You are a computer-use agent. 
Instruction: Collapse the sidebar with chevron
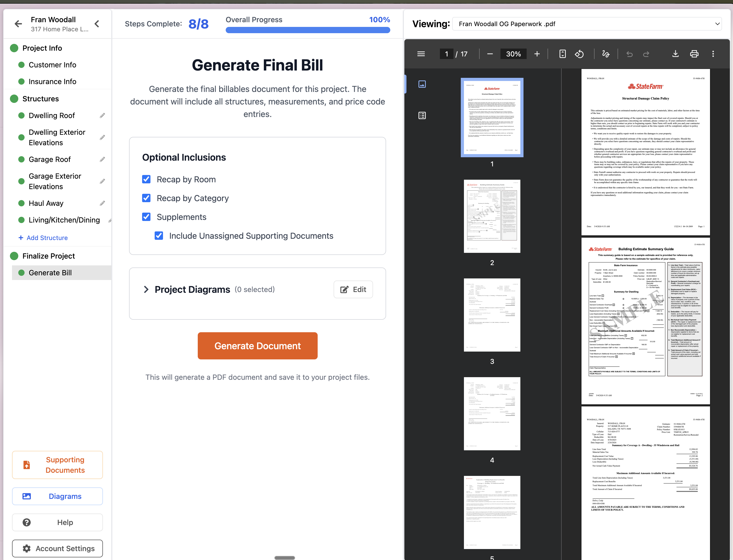click(x=97, y=24)
